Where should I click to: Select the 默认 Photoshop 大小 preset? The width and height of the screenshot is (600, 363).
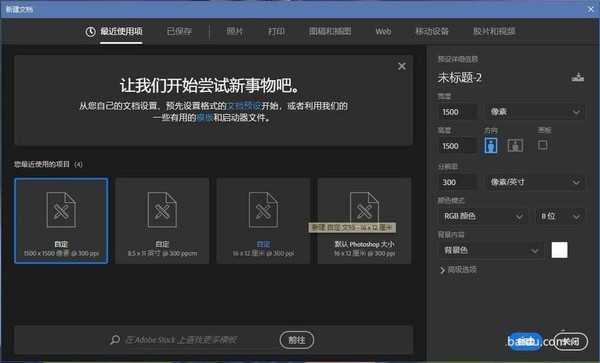[364, 221]
